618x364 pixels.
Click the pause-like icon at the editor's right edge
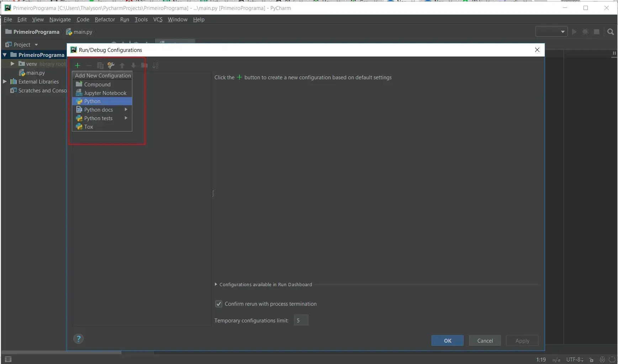tap(614, 53)
